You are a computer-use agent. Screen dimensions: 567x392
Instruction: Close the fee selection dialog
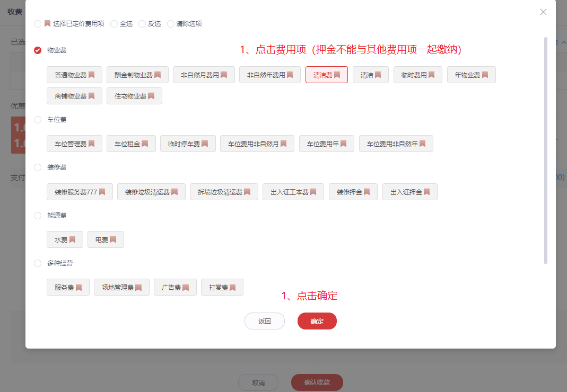[x=543, y=12]
